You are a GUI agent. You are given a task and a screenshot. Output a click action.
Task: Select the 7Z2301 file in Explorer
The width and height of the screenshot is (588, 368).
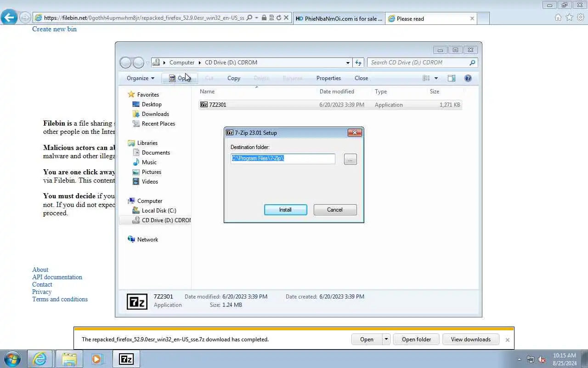(x=330, y=105)
